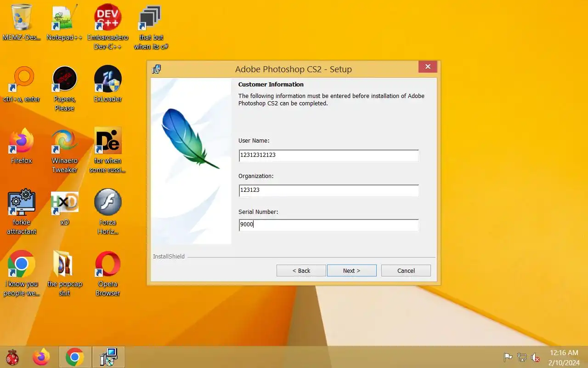Close the Adobe Photoshop CS2 Setup window
Viewport: 588px width, 368px height.
pyautogui.click(x=428, y=67)
